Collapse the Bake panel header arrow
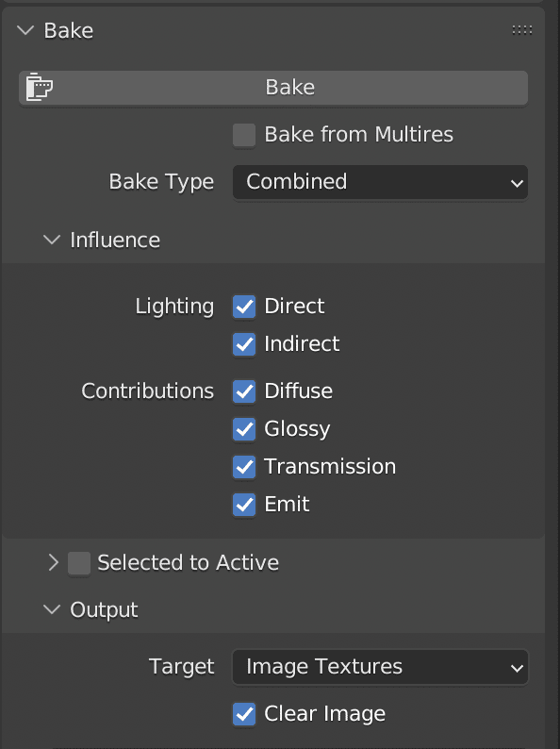The height and width of the screenshot is (749, 560). pos(25,30)
